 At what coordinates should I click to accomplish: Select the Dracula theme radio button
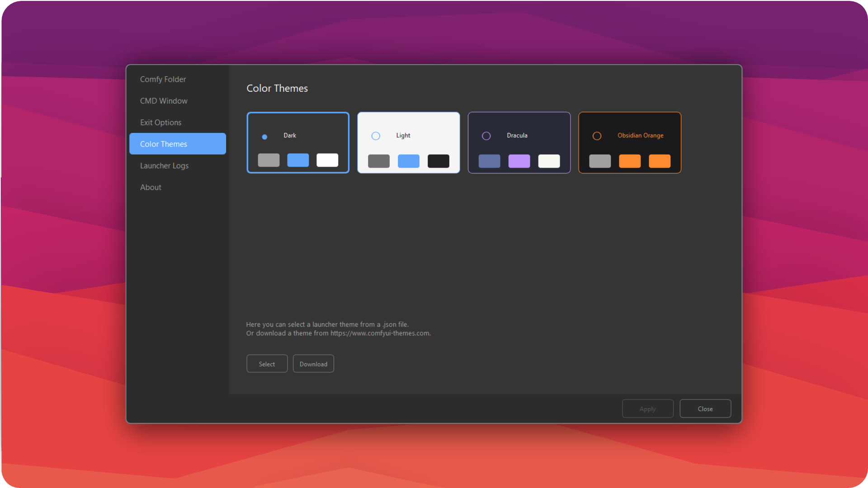[486, 136]
